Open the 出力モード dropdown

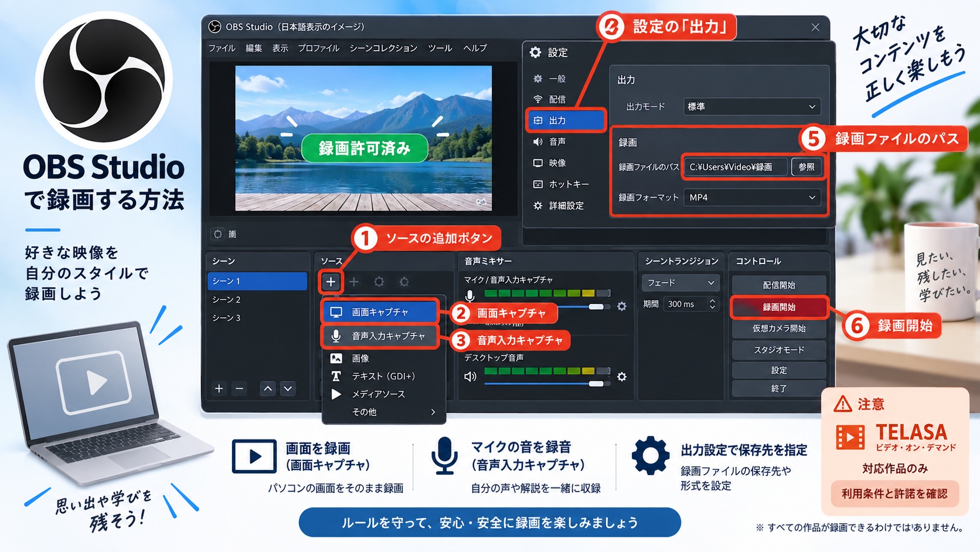tap(752, 107)
